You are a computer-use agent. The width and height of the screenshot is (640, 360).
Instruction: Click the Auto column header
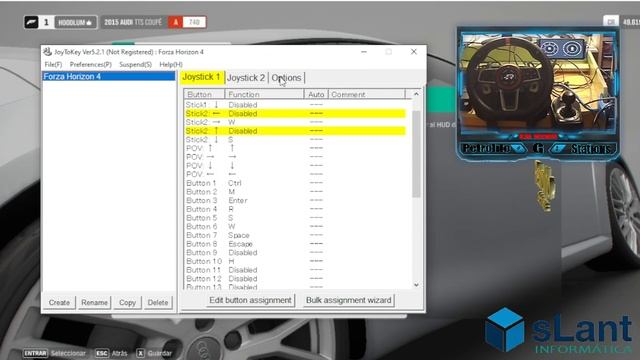click(316, 94)
